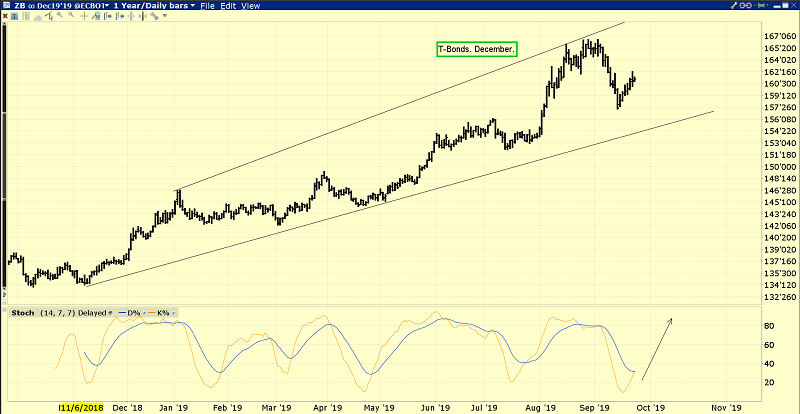The height and width of the screenshot is (414, 800).
Task: Expand the toolbar overflow arrow after the wrench
Action: [x=165, y=16]
